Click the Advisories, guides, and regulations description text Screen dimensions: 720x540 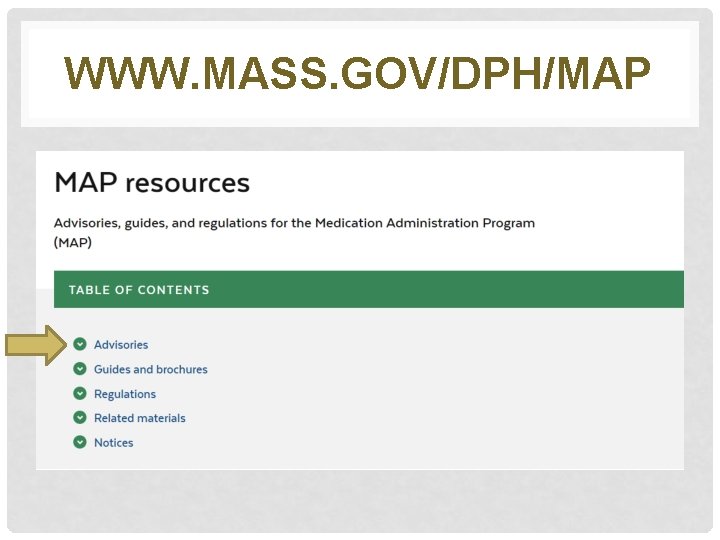pyautogui.click(x=294, y=232)
